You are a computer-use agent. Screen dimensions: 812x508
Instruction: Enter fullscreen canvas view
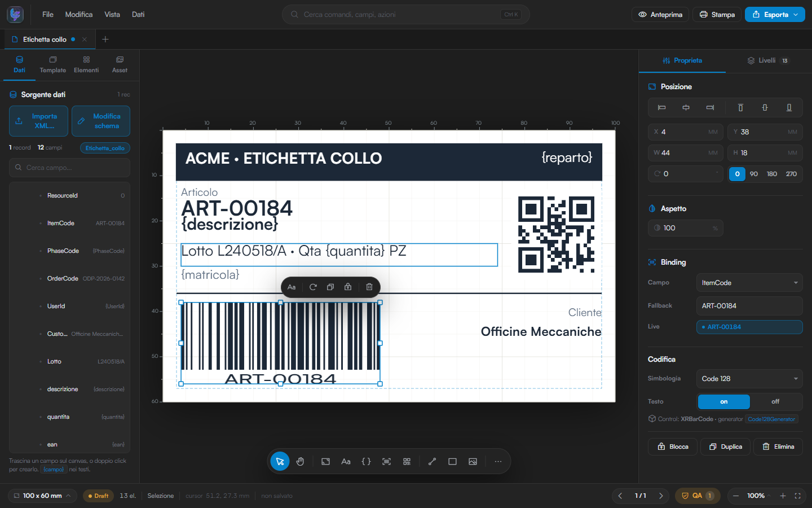point(797,496)
